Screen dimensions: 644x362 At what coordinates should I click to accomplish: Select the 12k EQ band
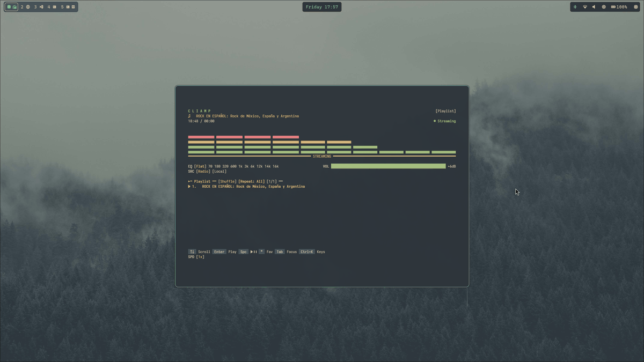[260, 166]
